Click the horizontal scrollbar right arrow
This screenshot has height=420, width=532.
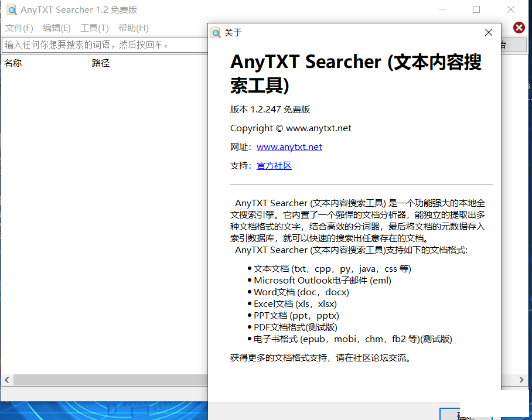pyautogui.click(x=521, y=380)
